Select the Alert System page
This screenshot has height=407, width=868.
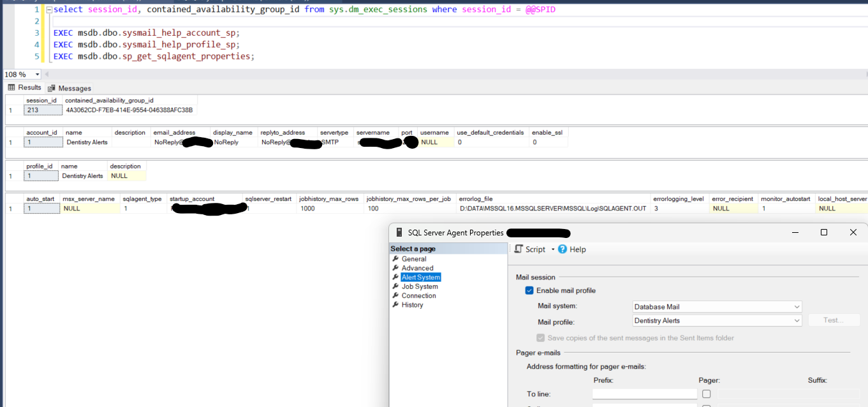(x=421, y=277)
